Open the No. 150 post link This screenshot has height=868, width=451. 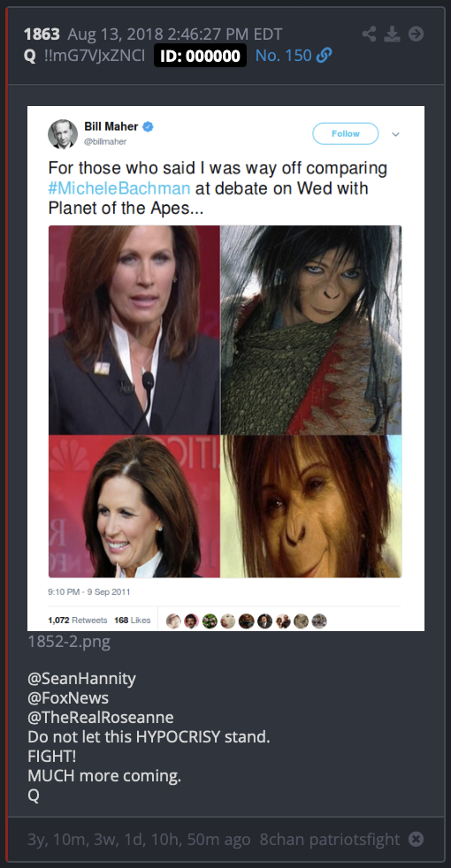[x=284, y=56]
